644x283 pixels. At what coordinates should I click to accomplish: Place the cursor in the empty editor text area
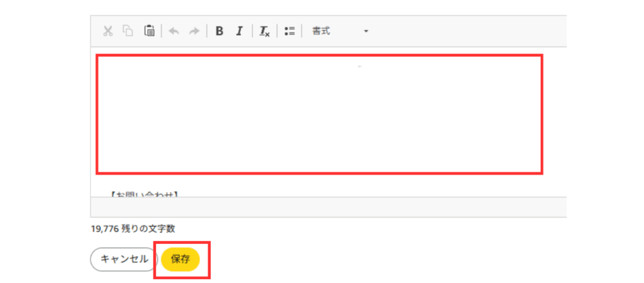coord(319,114)
